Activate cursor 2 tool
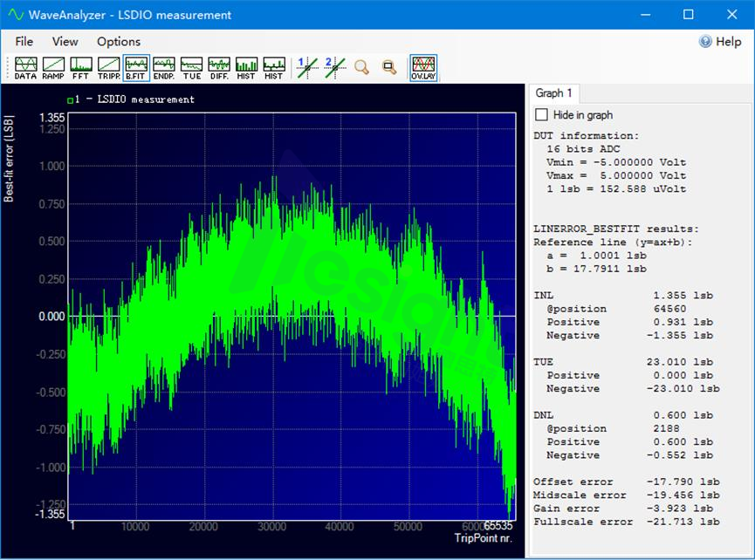This screenshot has height=560, width=755. (334, 68)
